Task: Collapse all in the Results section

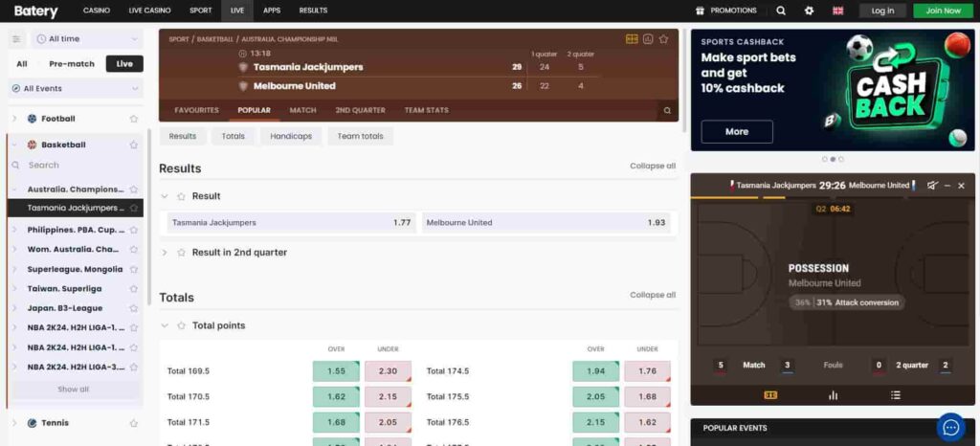Action: [653, 167]
